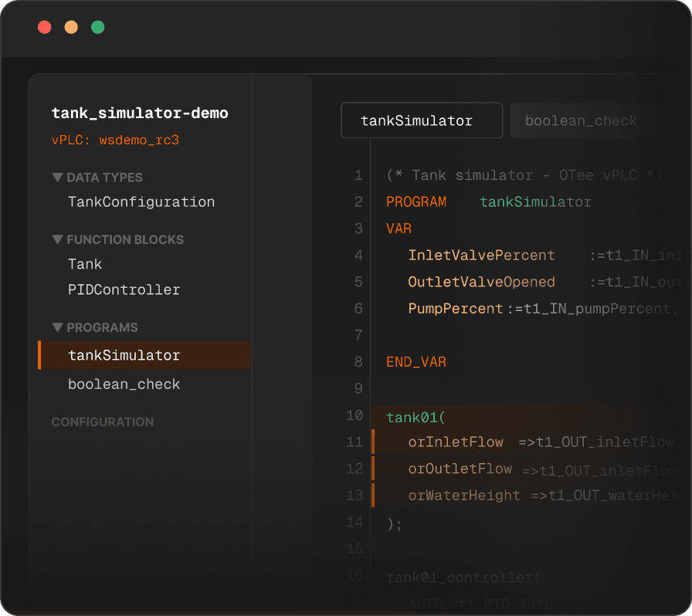Screen dimensions: 692x616
Task: Click InletValvePercent variable on line 4
Action: point(481,256)
